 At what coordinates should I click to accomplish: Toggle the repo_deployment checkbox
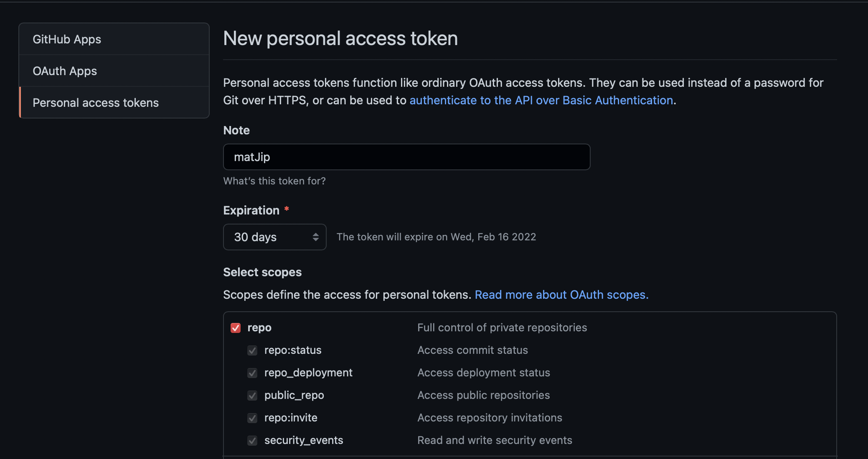tap(252, 373)
